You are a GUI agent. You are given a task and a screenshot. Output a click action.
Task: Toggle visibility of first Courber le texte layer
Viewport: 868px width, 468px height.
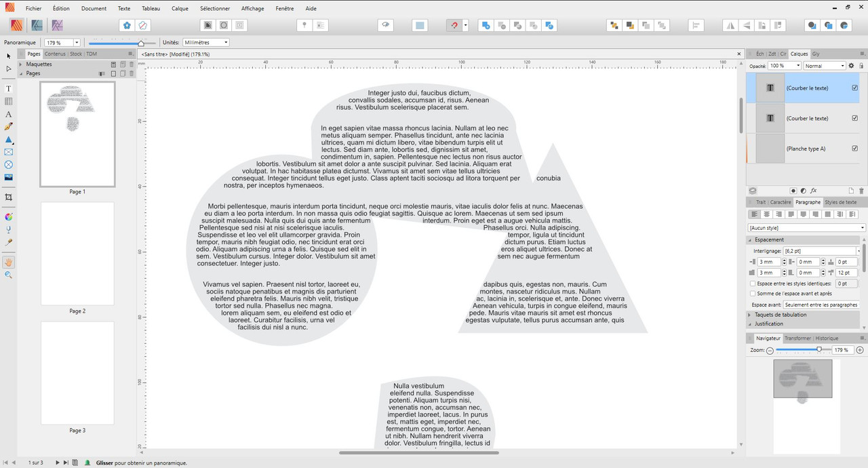click(854, 88)
